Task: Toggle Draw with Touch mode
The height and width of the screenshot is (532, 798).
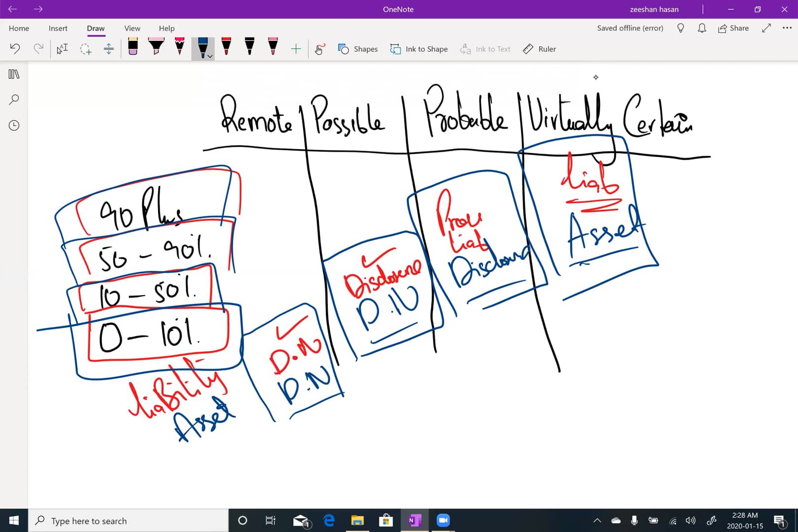Action: pyautogui.click(x=320, y=49)
